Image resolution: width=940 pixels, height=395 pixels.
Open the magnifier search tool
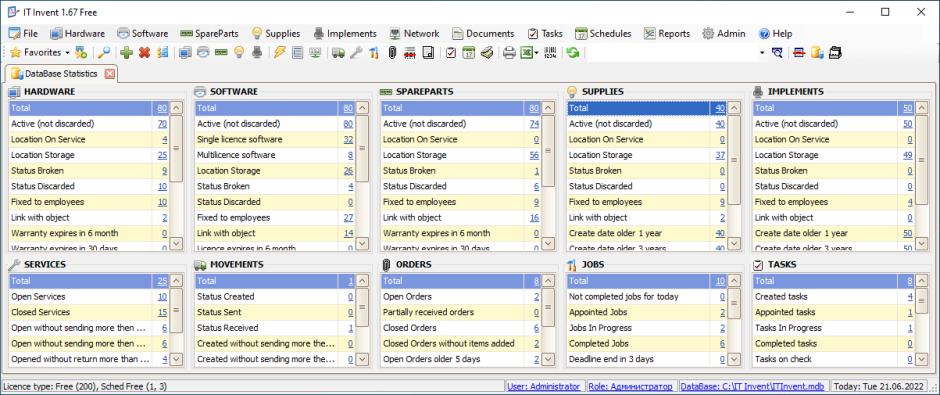pos(104,53)
